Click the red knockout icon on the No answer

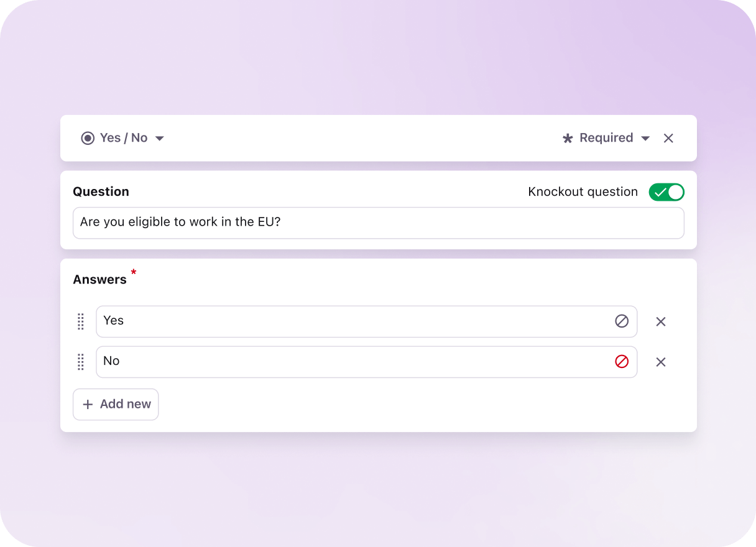(x=622, y=361)
